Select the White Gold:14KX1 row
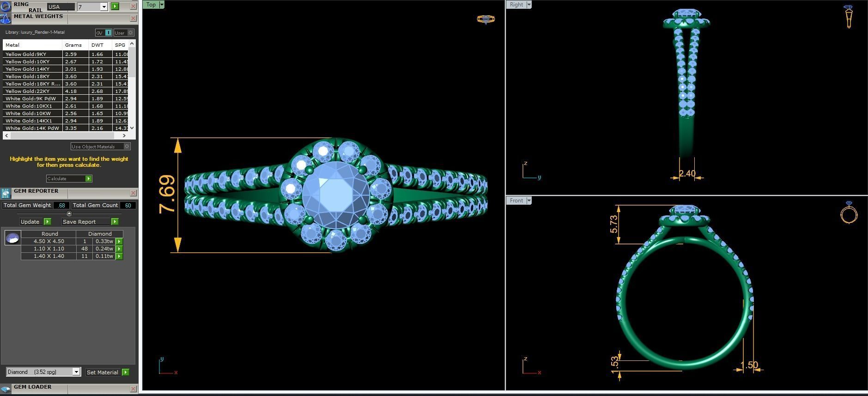Viewport: 868px width, 396px height. tap(66, 121)
